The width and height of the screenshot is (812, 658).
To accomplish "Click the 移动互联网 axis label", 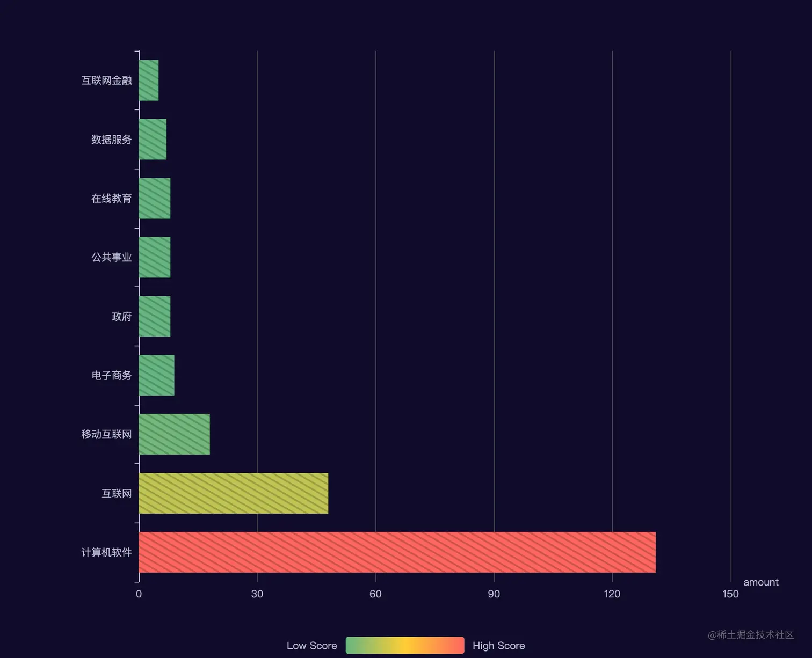I will coord(106,434).
